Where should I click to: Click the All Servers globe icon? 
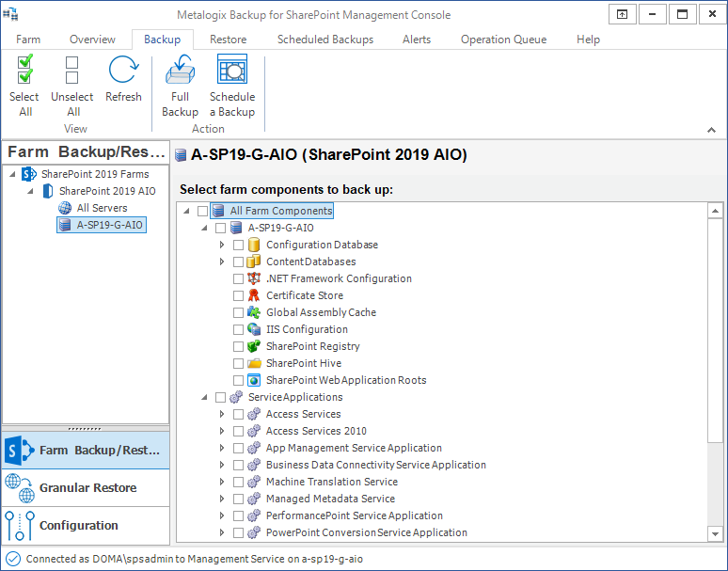[65, 208]
